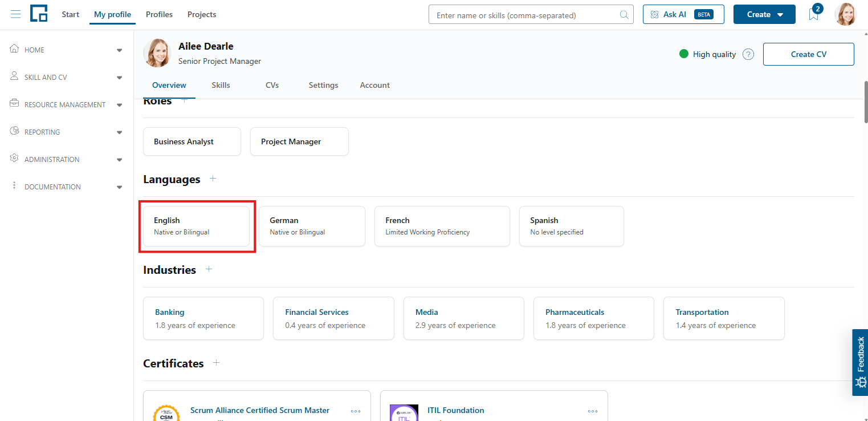
Task: Open the Profiles menu item
Action: click(x=159, y=14)
